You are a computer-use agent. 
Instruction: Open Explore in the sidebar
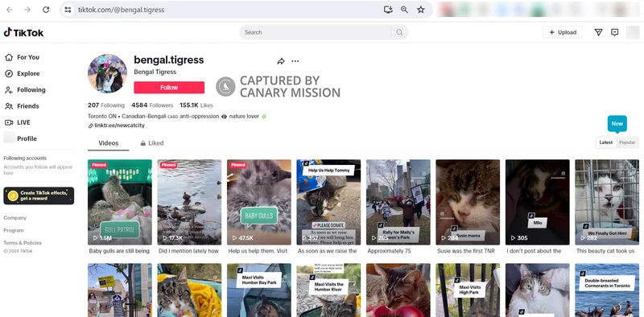pyautogui.click(x=23, y=73)
